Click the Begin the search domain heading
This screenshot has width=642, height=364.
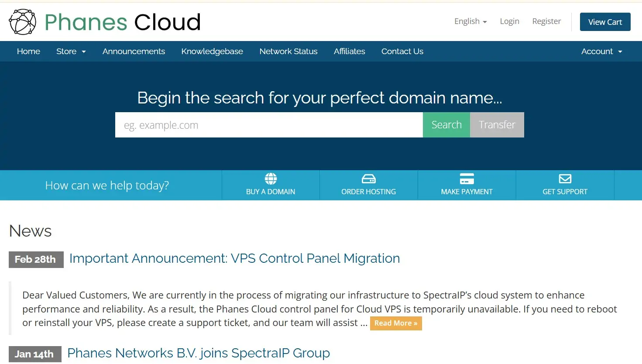(x=319, y=98)
